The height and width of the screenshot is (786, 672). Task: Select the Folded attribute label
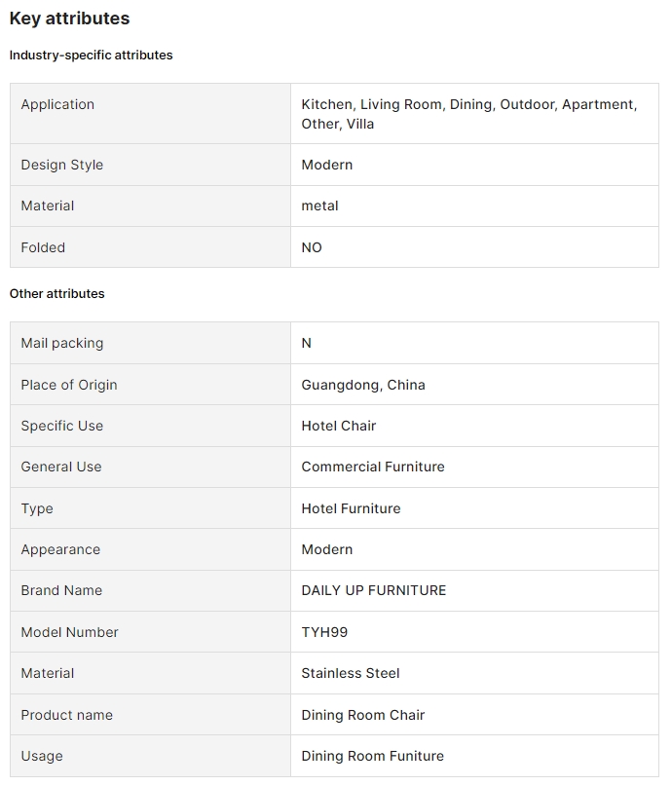[43, 247]
